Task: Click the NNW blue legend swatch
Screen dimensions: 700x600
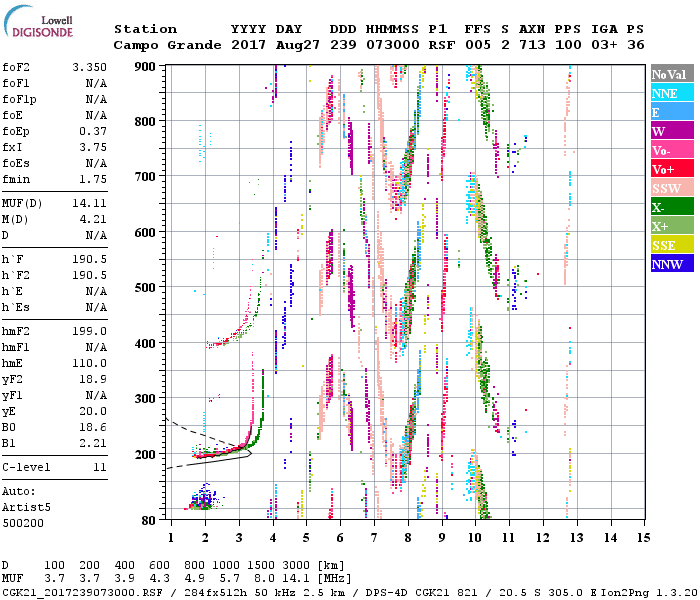Action: coord(672,263)
